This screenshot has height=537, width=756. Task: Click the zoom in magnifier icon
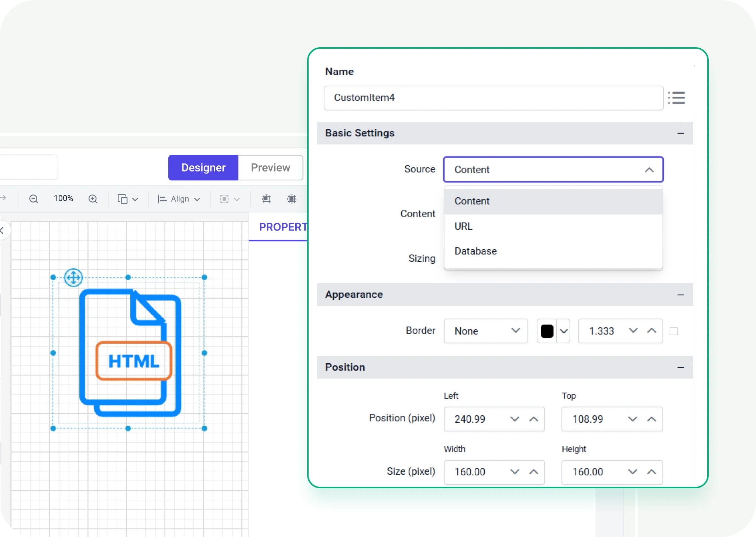(x=93, y=198)
